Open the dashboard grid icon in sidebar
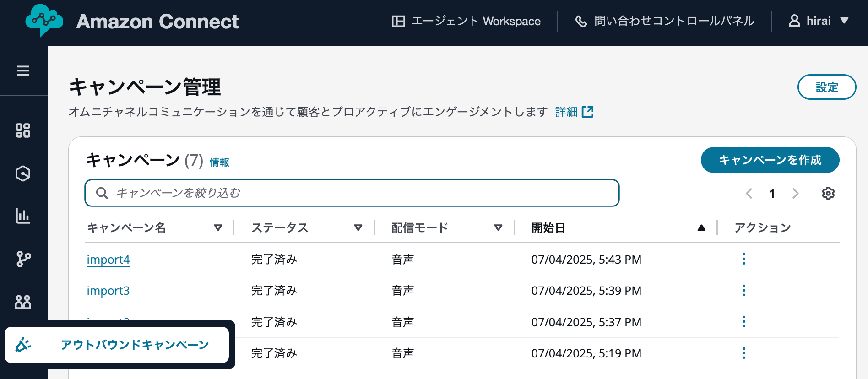 23,130
